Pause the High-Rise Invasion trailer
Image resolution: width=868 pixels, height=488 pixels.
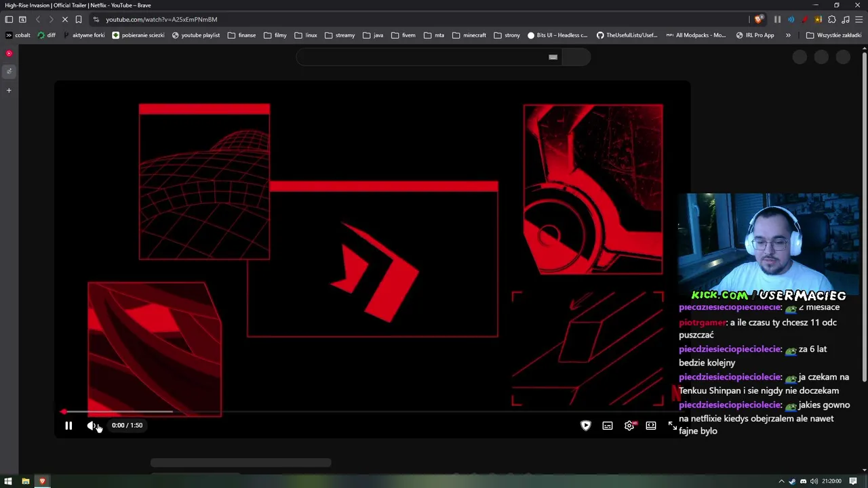point(68,426)
